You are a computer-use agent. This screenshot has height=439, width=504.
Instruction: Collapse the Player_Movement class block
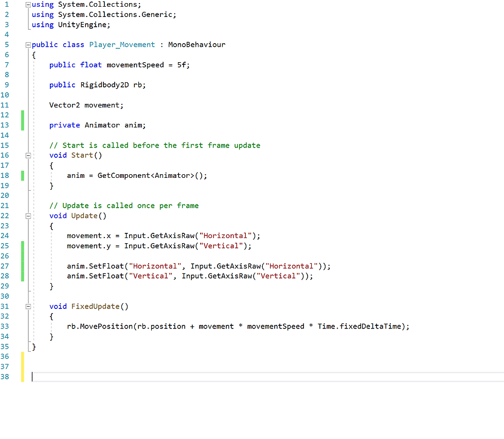click(28, 45)
